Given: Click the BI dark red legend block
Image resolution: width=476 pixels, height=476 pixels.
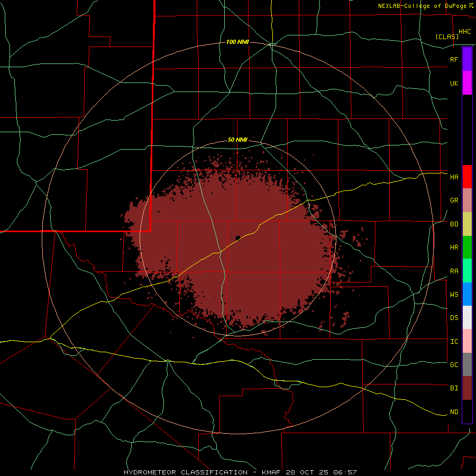Looking at the screenshot, I should pos(467,388).
